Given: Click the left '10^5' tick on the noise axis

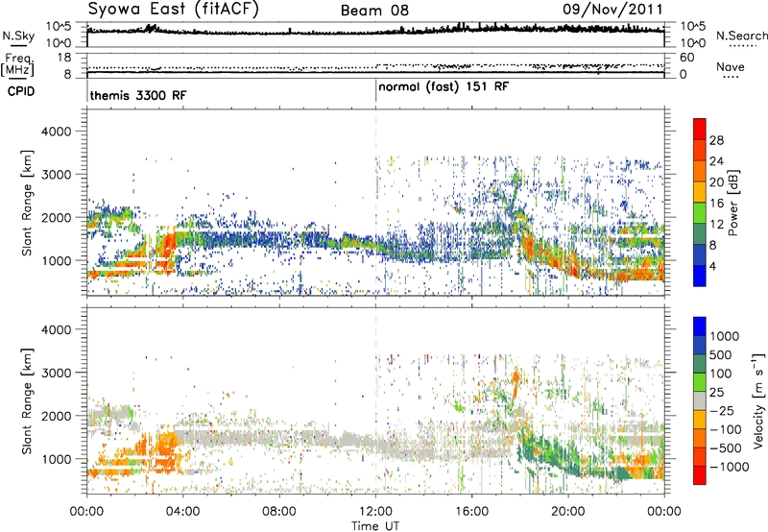Looking at the screenshot, I should click(59, 26).
